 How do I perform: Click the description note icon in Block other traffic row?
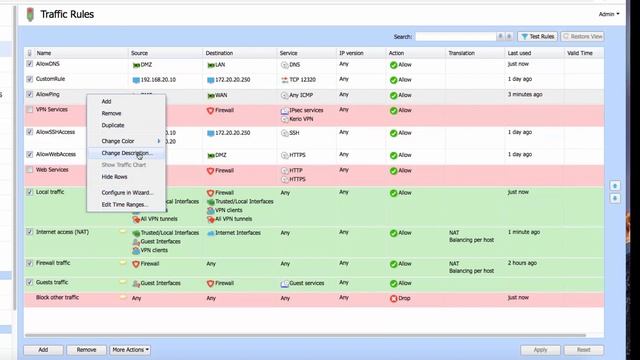pos(123,298)
